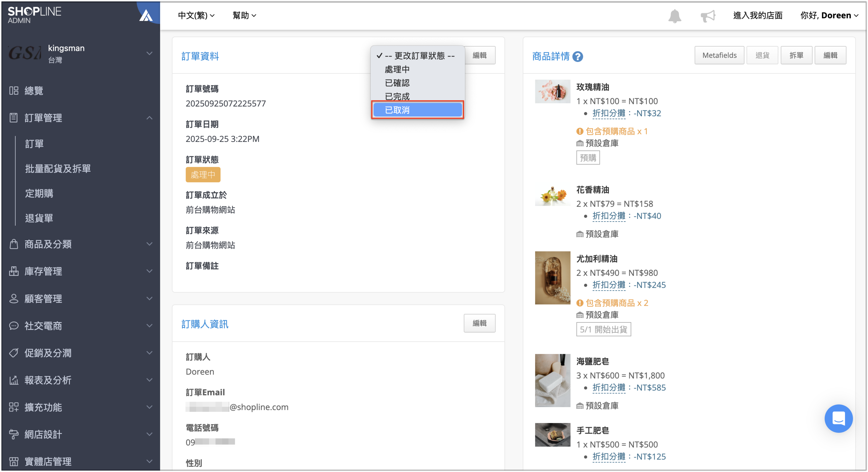
Task: Expand the 庫存管理 chevron
Action: pyautogui.click(x=149, y=271)
